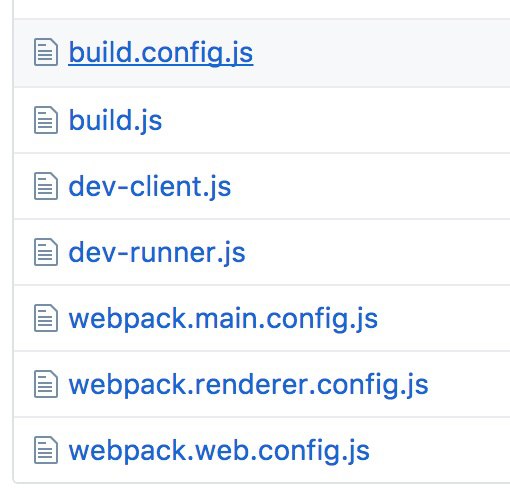Viewport: 510px width, 494px height.
Task: Open the build.config.js file link
Action: click(161, 53)
